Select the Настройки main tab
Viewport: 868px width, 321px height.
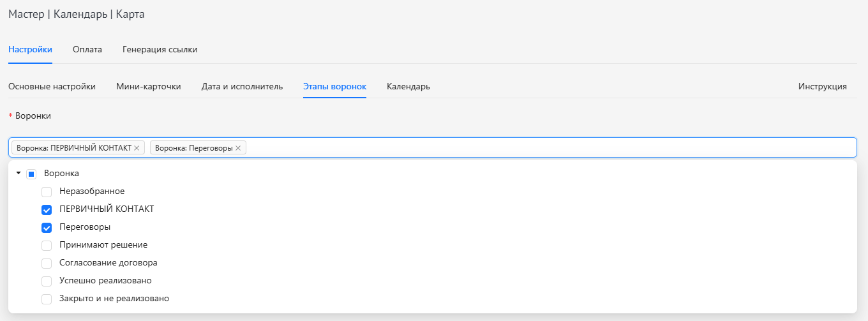30,50
